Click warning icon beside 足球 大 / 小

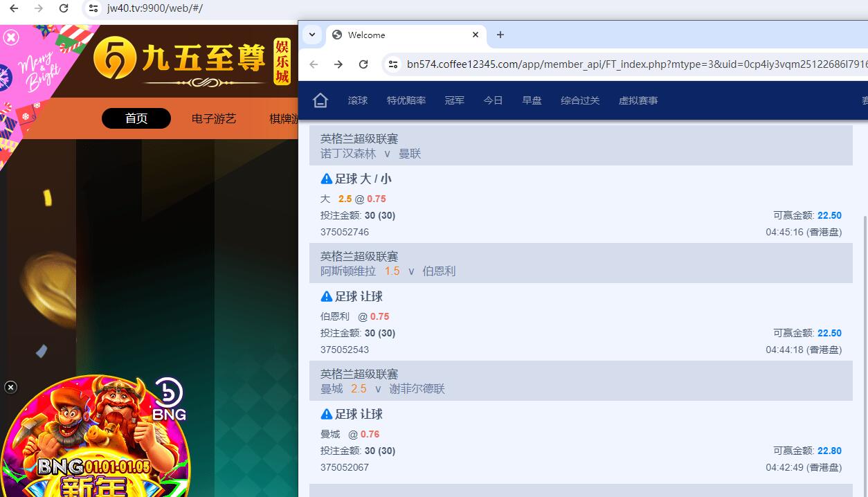(327, 179)
